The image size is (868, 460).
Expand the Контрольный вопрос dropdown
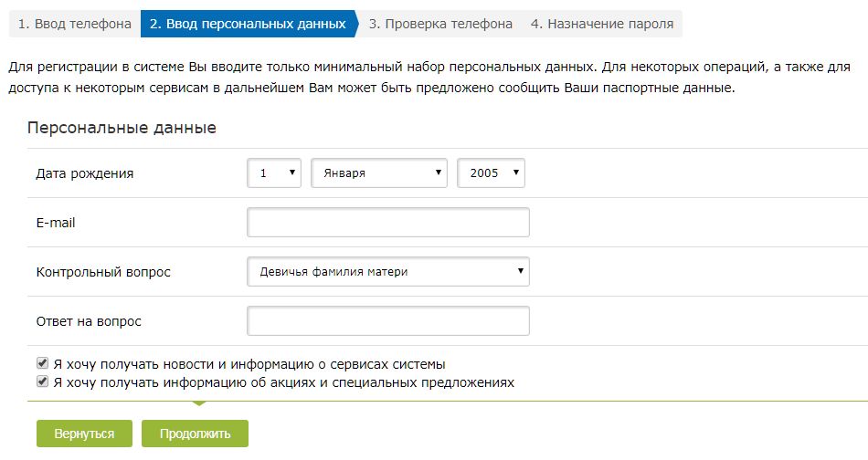click(x=387, y=271)
